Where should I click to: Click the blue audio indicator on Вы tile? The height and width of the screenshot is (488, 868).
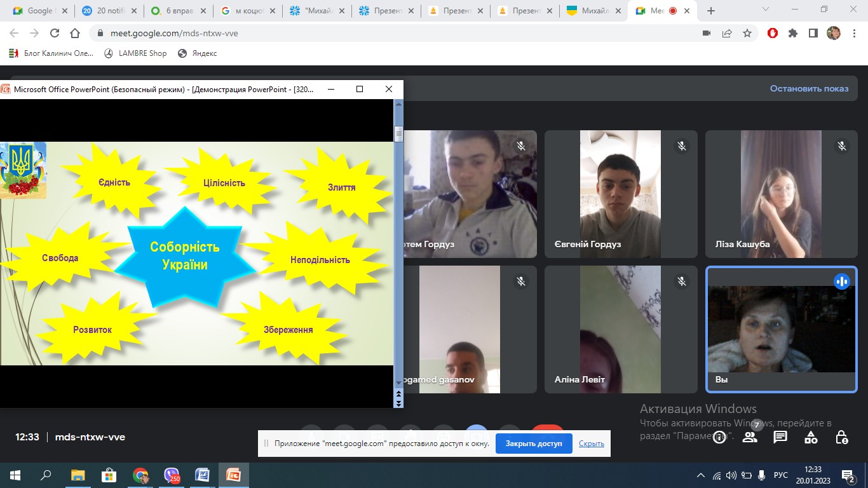842,281
